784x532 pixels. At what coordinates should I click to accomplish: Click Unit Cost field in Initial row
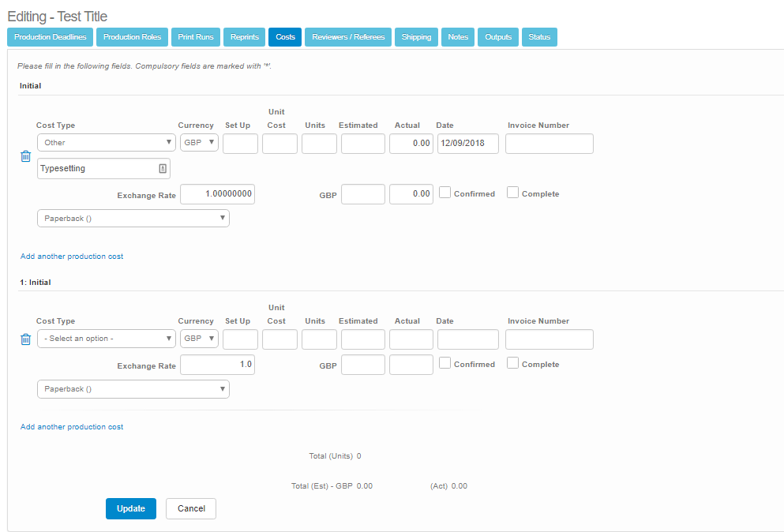click(280, 144)
